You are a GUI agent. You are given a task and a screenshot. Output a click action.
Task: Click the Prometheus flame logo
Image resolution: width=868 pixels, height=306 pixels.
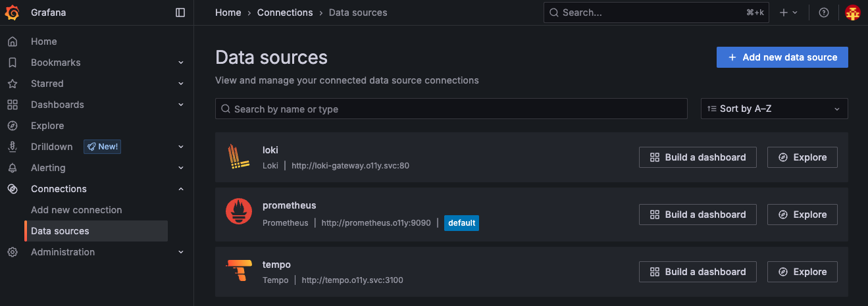[239, 211]
